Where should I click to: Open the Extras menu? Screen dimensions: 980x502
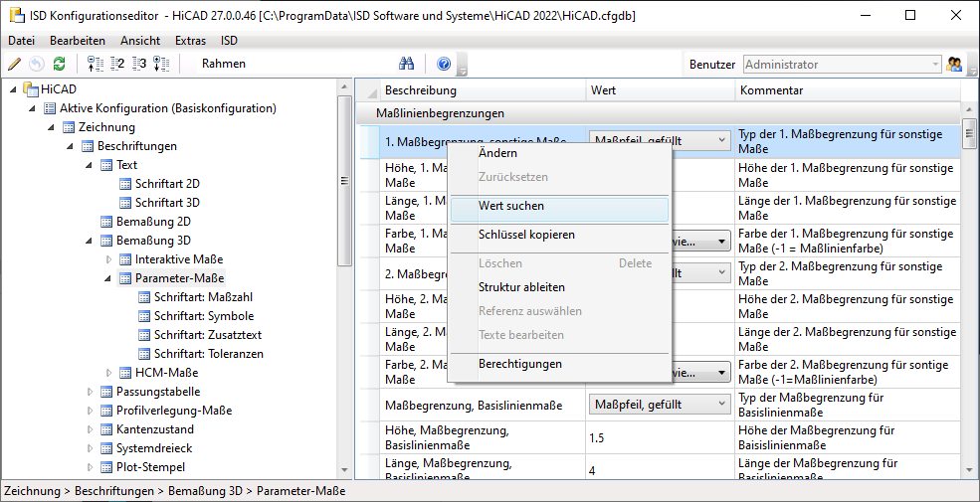[190, 41]
